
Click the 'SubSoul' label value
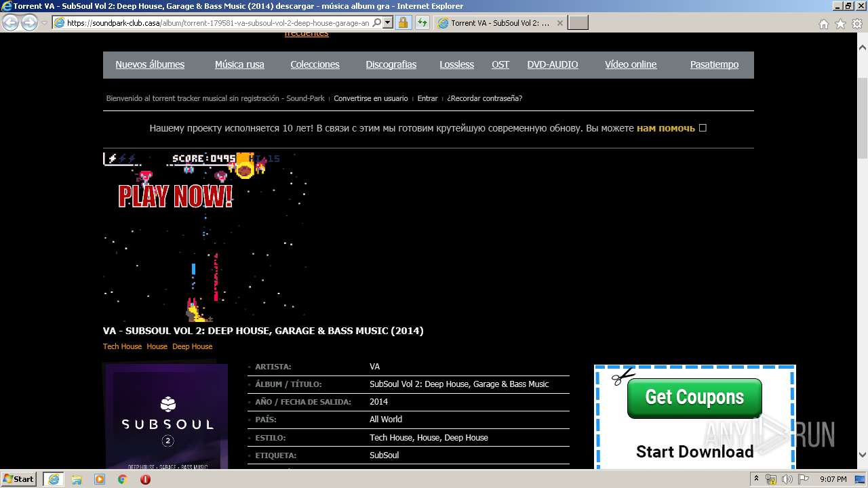pos(384,455)
